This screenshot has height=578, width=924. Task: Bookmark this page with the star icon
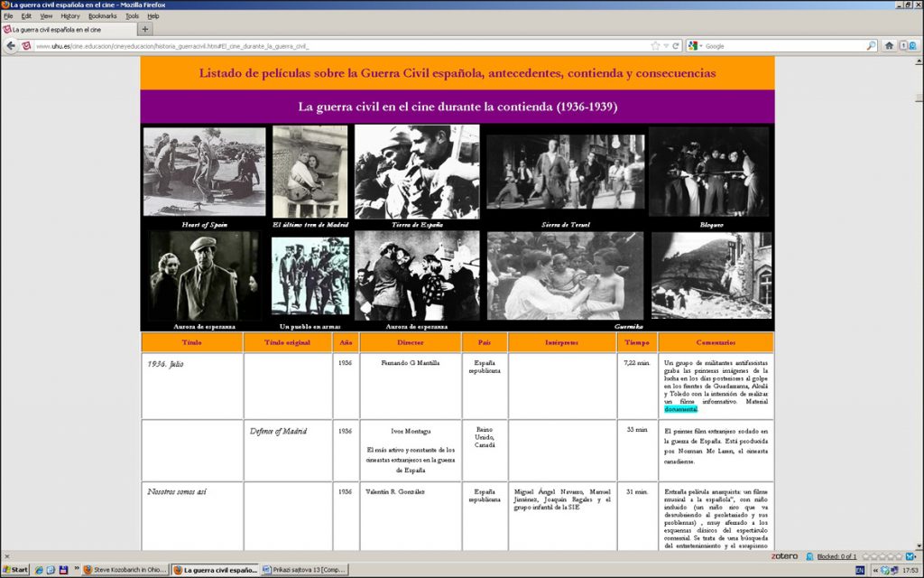pos(656,46)
